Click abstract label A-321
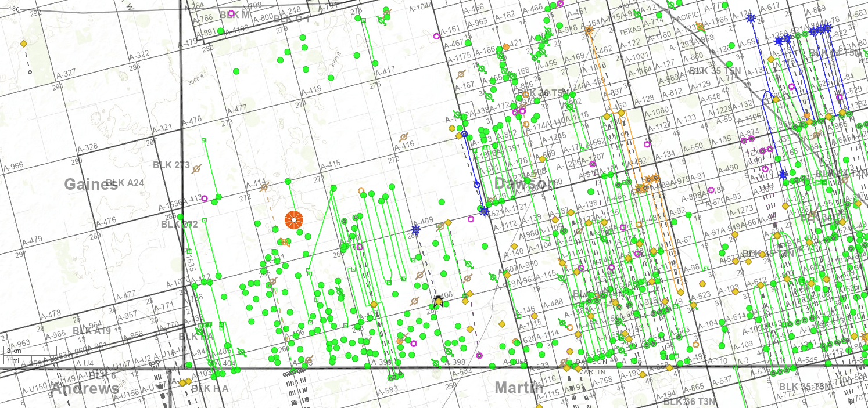 pyautogui.click(x=163, y=128)
